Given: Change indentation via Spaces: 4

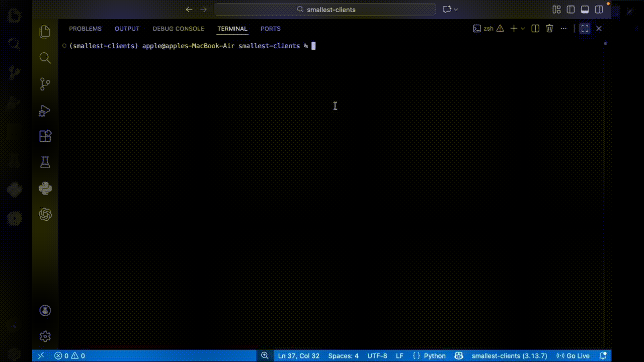Looking at the screenshot, I should pos(344,356).
